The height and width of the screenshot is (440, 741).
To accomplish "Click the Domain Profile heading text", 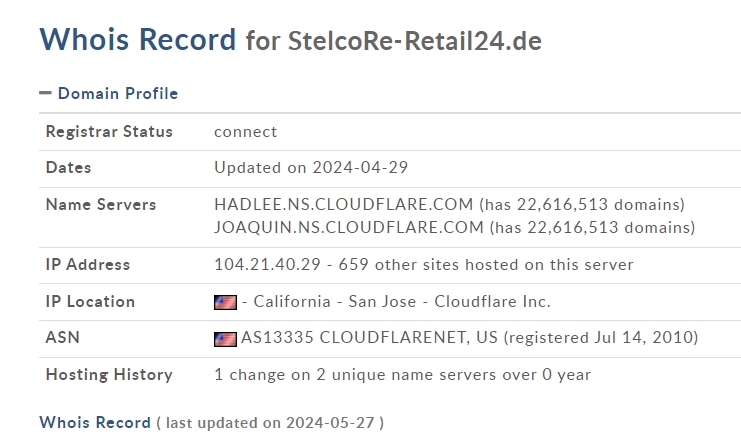I will [118, 94].
